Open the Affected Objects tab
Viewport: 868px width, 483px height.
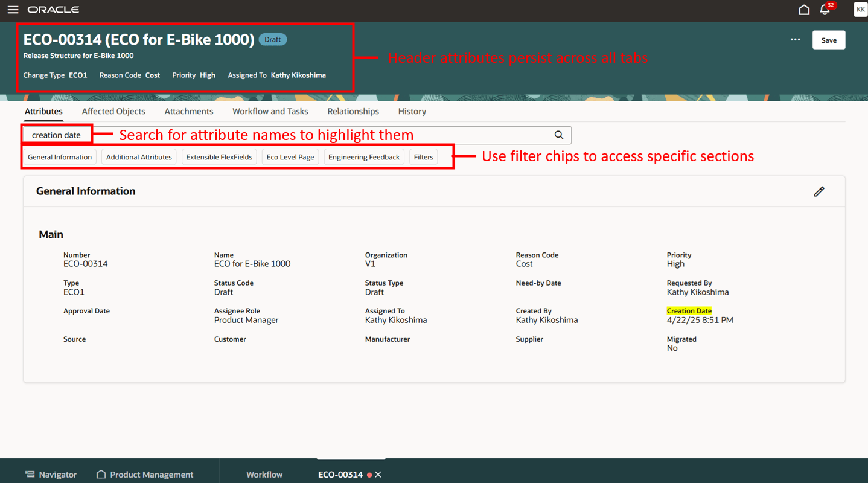pyautogui.click(x=113, y=112)
